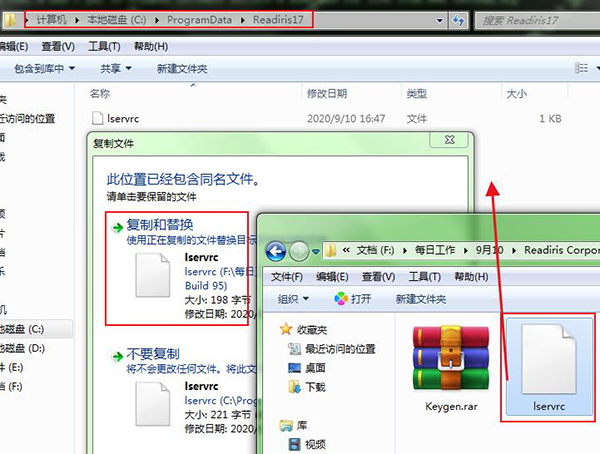
Task: Select disk (D:) in the left navigation pane
Action: point(22,348)
